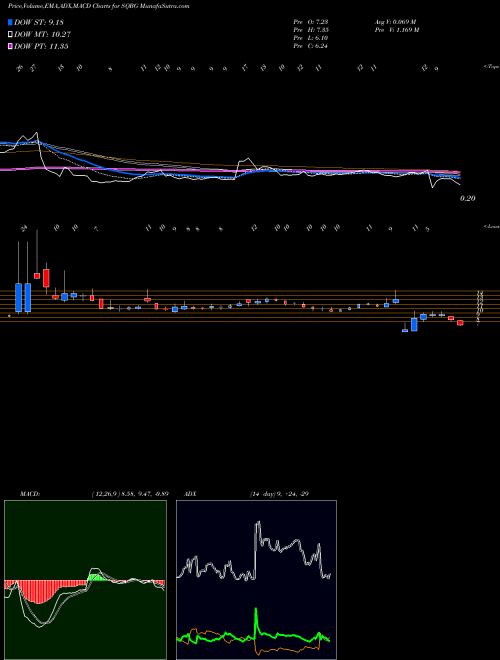Viewport: 500px width, 660px height.
Task: Click the 'Pre O: 7.23' open value
Action: (x=311, y=22)
